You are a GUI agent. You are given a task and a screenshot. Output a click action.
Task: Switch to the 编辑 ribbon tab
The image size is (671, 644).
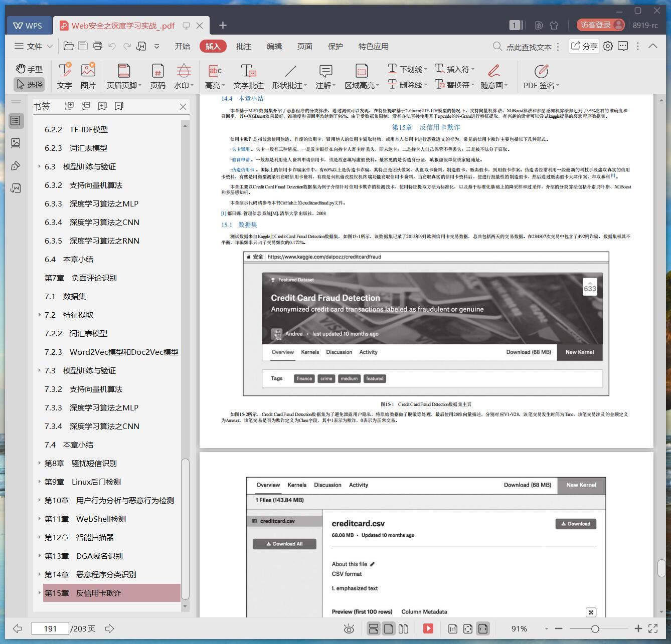point(274,46)
